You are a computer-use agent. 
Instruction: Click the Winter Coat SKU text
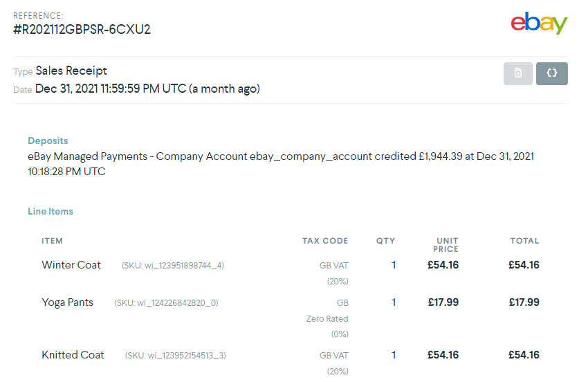click(173, 266)
